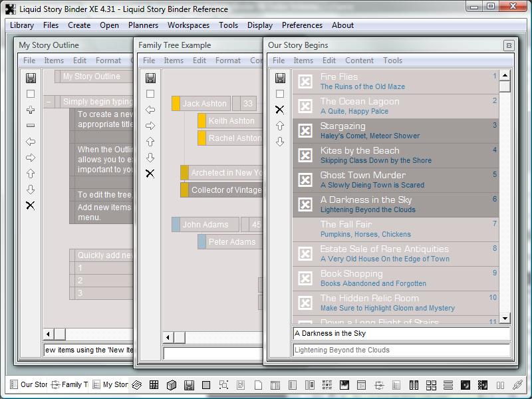Viewport: 532px width, 399px height.
Task: Open Content menu in Our Story Begins
Action: [x=359, y=61]
